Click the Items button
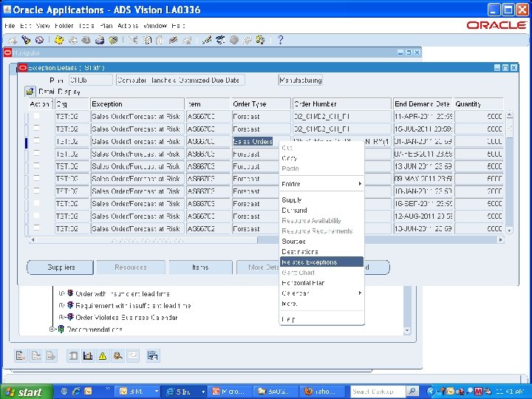 click(x=200, y=267)
